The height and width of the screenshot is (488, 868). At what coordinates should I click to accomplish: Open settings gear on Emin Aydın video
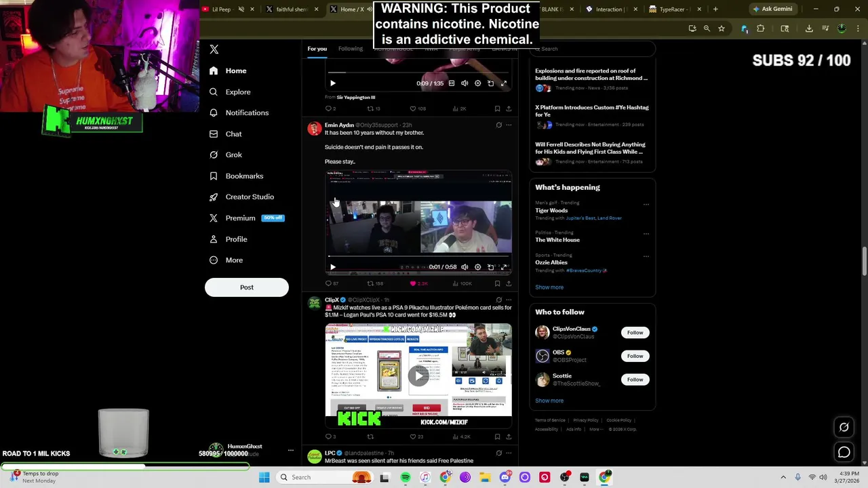(x=477, y=267)
